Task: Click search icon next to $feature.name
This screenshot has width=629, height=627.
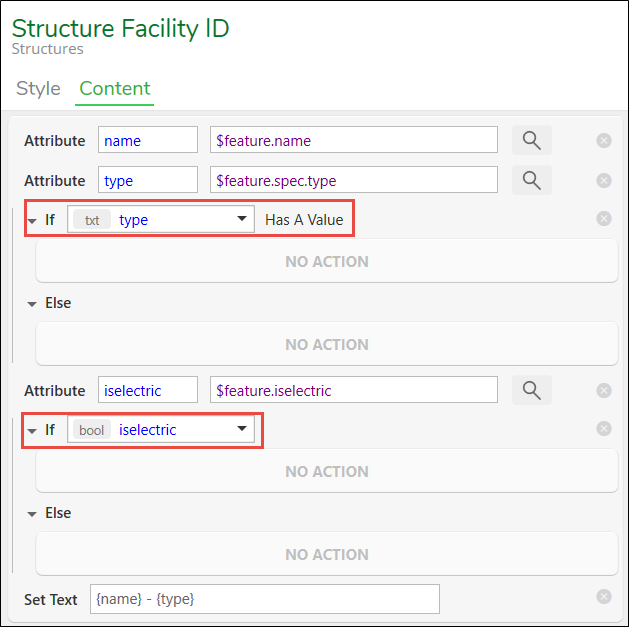Action: 532,140
